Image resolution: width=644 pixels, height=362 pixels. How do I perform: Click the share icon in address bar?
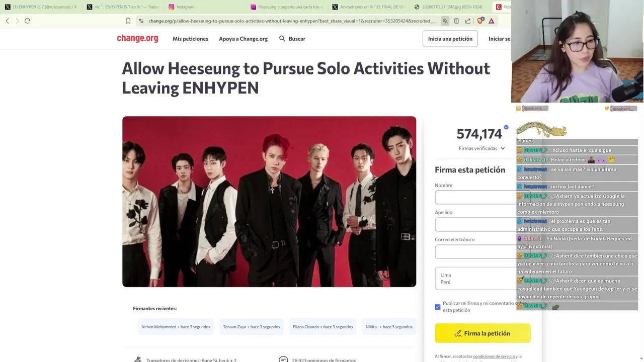[468, 21]
